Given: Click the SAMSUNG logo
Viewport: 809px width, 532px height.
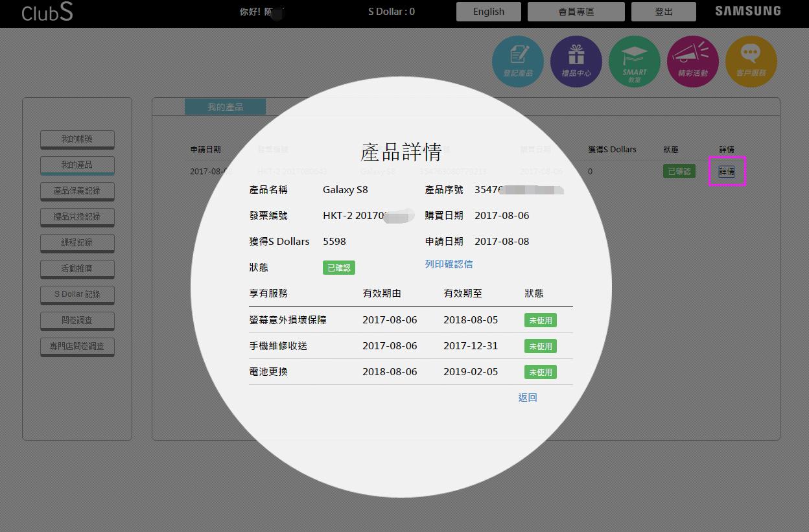Looking at the screenshot, I should (747, 10).
